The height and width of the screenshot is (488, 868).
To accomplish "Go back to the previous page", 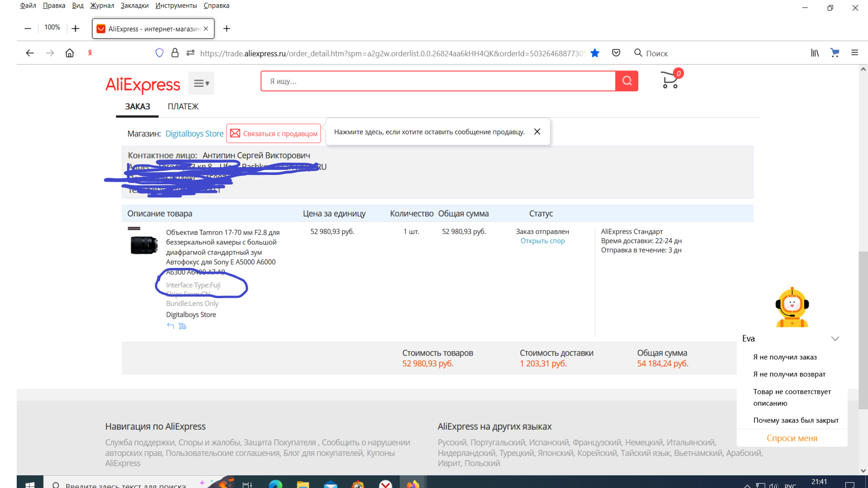I will [30, 53].
